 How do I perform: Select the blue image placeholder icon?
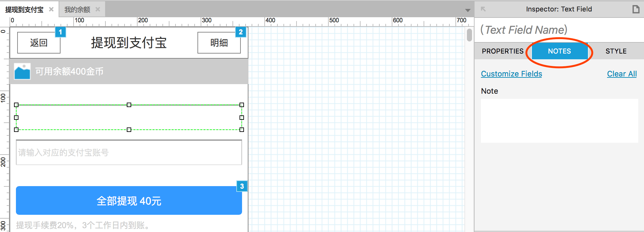[x=22, y=71]
